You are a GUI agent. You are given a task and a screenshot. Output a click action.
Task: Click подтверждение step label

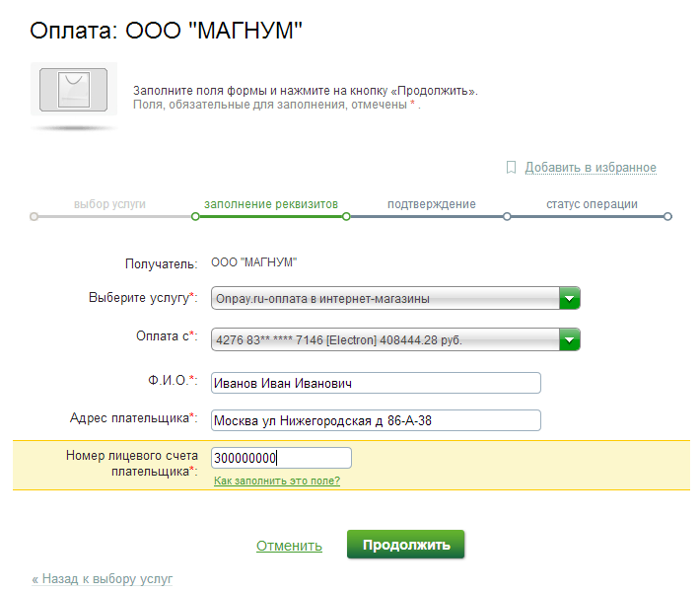(431, 204)
